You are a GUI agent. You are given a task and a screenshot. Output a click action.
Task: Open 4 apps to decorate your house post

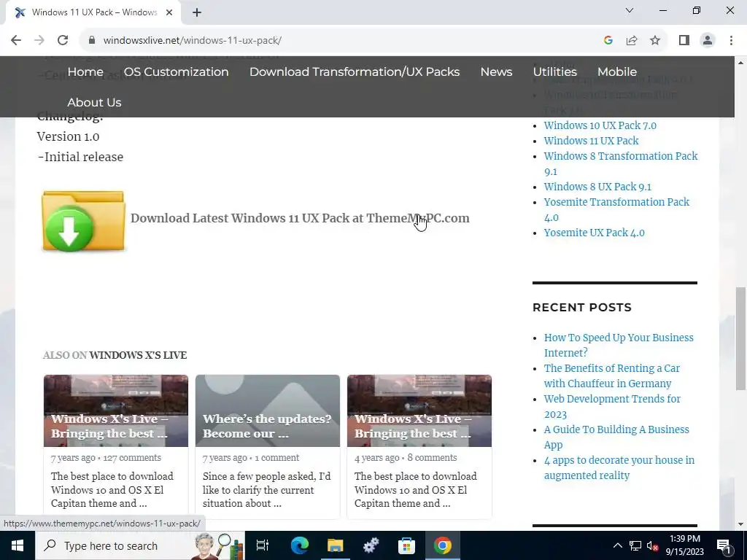(619, 467)
